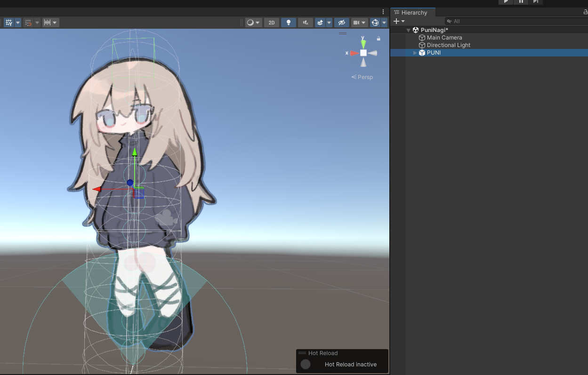The height and width of the screenshot is (375, 588).
Task: Open the draw mode shading dropdown
Action: click(x=253, y=23)
